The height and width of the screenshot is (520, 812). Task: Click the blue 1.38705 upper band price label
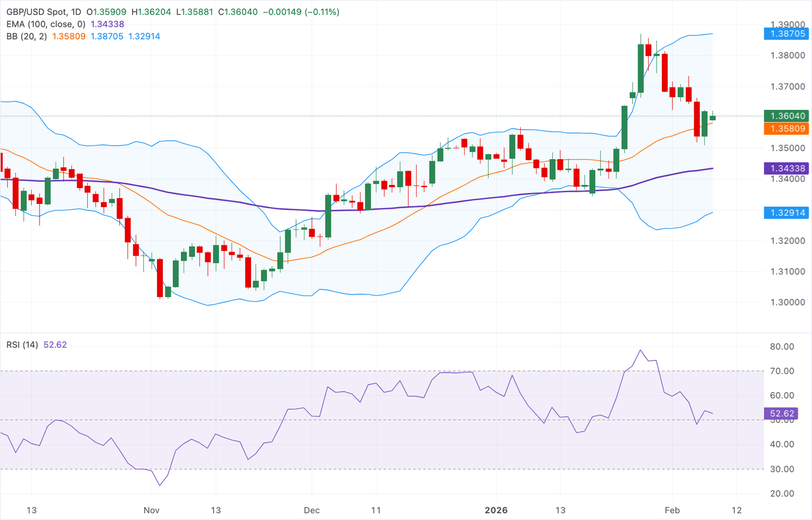click(786, 33)
